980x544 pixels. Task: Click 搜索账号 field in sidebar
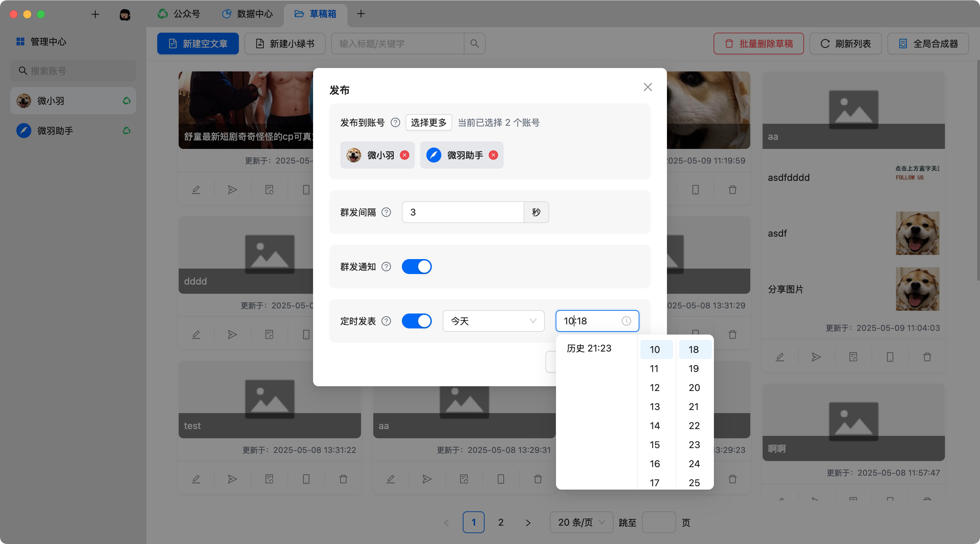[73, 71]
